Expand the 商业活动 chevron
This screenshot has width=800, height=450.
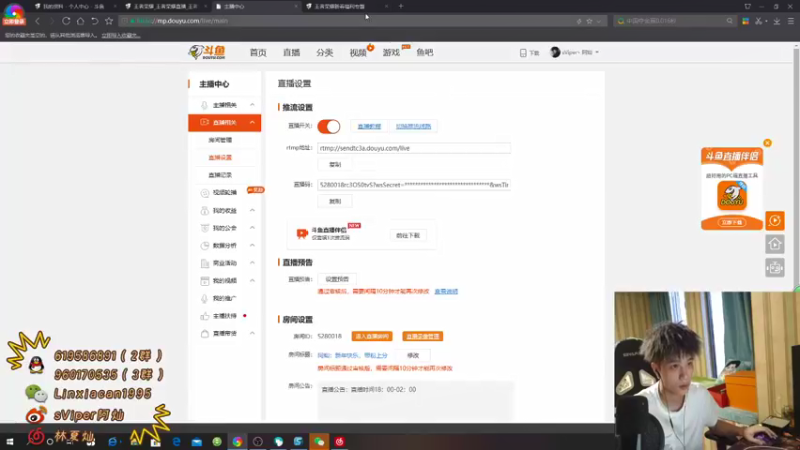click(252, 263)
